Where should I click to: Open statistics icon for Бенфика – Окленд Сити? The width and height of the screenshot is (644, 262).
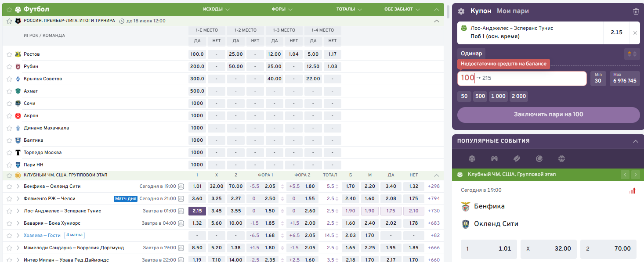(x=181, y=187)
